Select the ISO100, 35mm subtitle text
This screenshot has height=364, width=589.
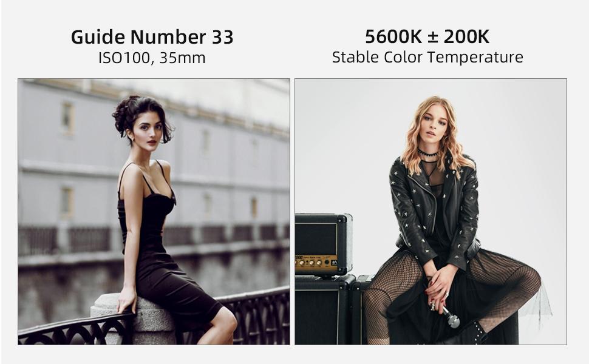click(152, 58)
